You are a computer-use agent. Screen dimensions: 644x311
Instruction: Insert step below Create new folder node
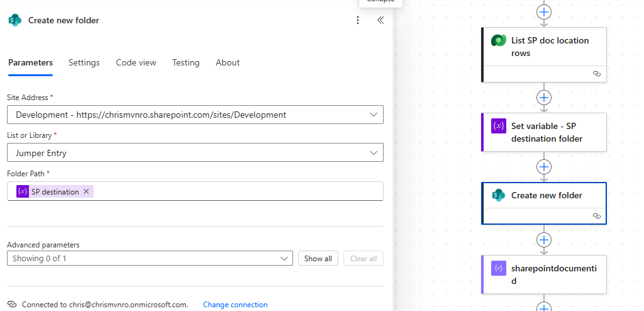(544, 240)
